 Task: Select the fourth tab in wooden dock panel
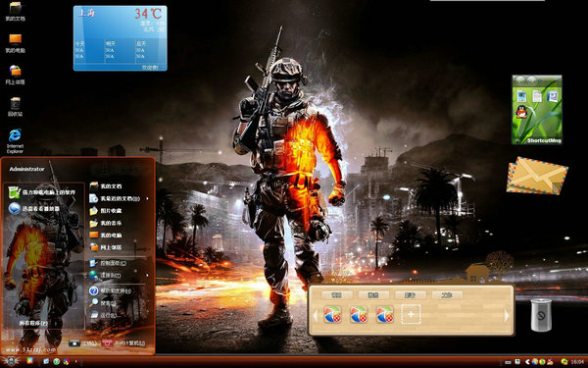(x=447, y=295)
